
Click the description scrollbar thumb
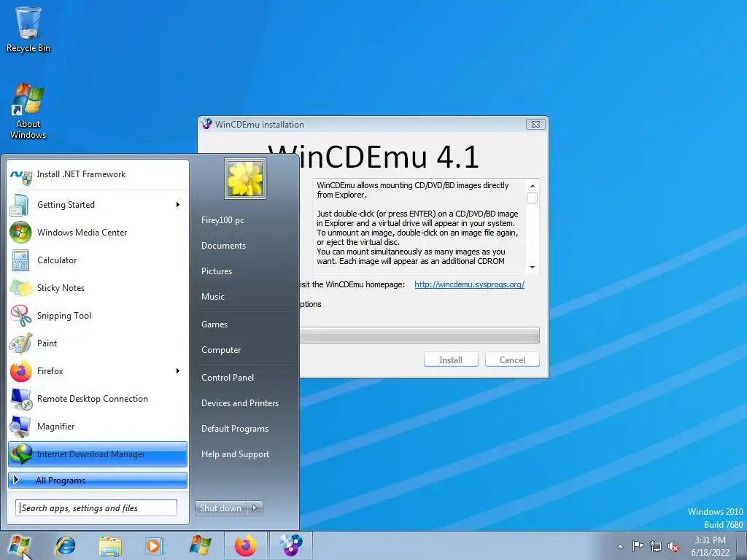[532, 198]
